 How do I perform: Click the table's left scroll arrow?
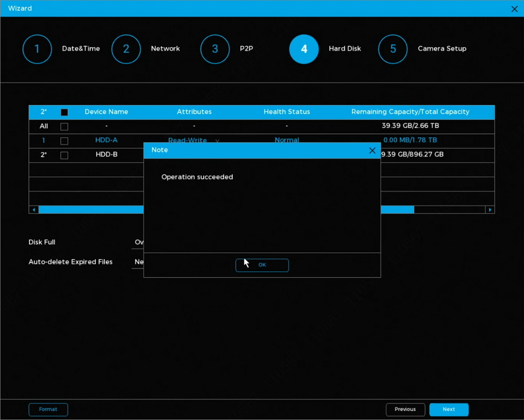click(x=34, y=210)
